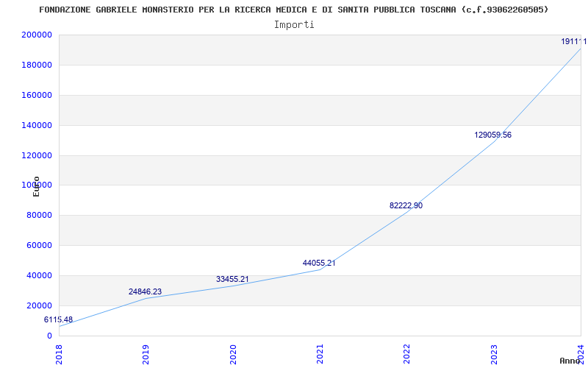Click the 20000 y-axis value
The image size is (588, 368).
click(40, 305)
